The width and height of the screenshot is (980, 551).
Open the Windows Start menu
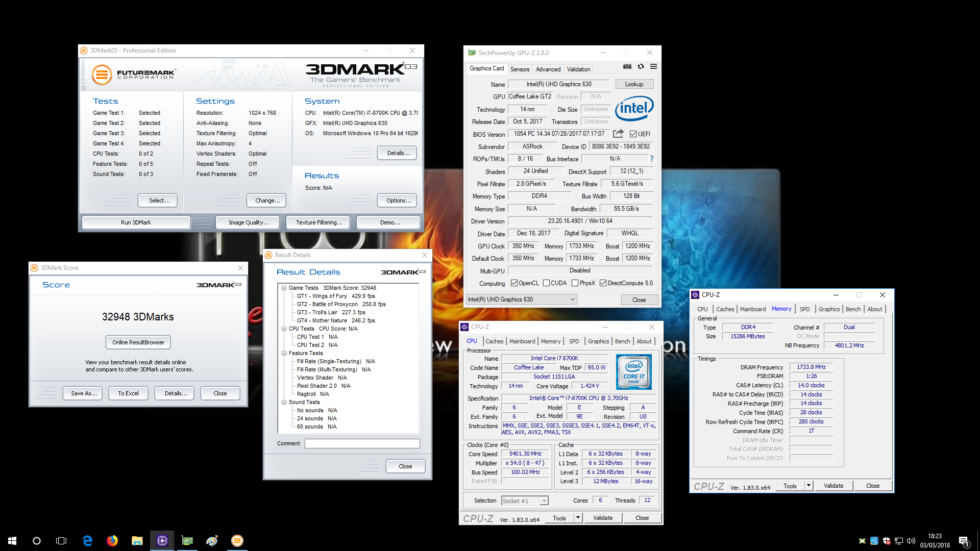tap(12, 541)
